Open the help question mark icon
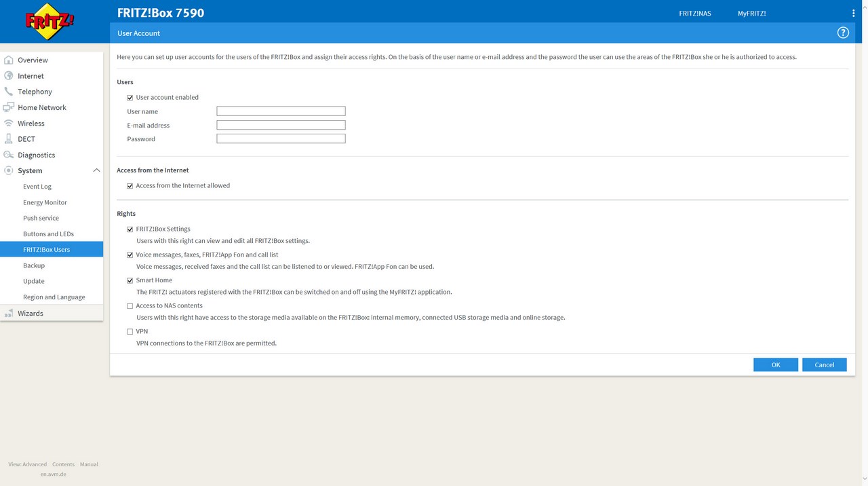 (x=843, y=33)
